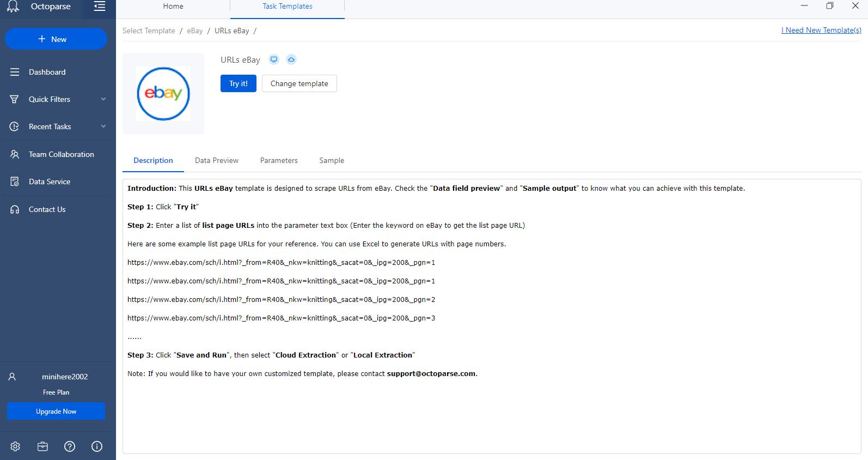Screen dimensions: 868x460
Task: Click the Free Plan label
Action: click(56, 392)
